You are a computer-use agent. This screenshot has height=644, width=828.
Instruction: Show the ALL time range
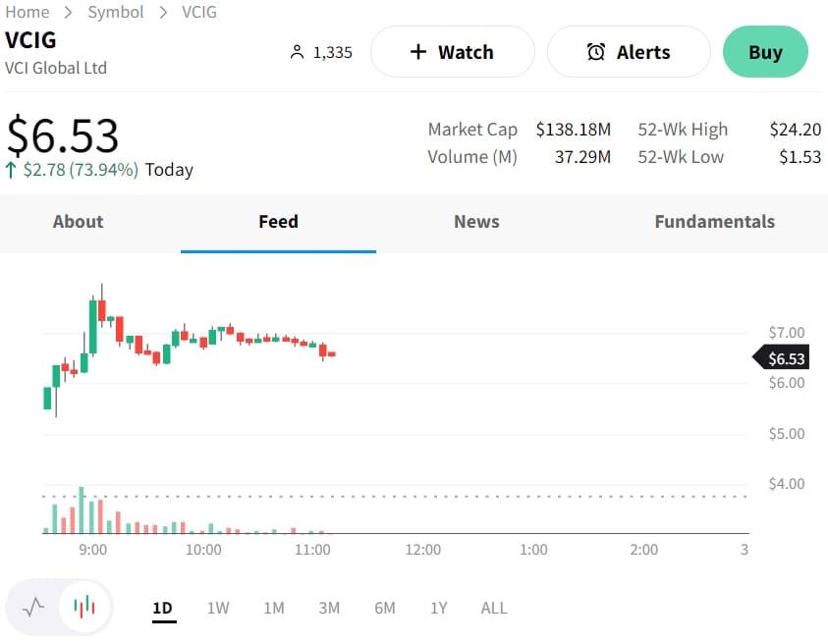pyautogui.click(x=494, y=608)
